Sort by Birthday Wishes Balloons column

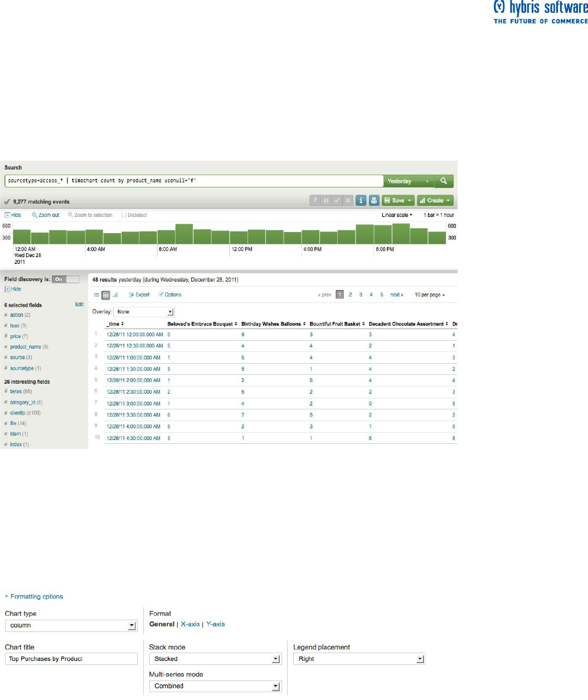click(x=274, y=324)
